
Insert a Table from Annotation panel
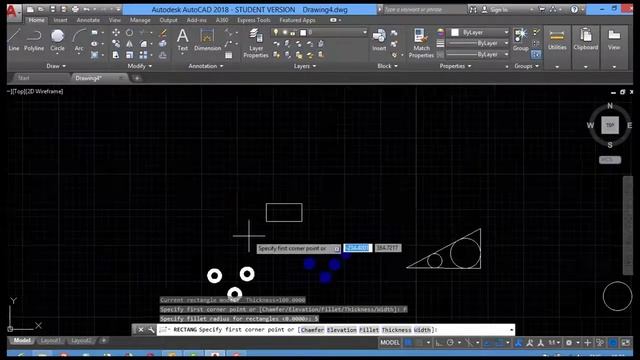(x=229, y=55)
